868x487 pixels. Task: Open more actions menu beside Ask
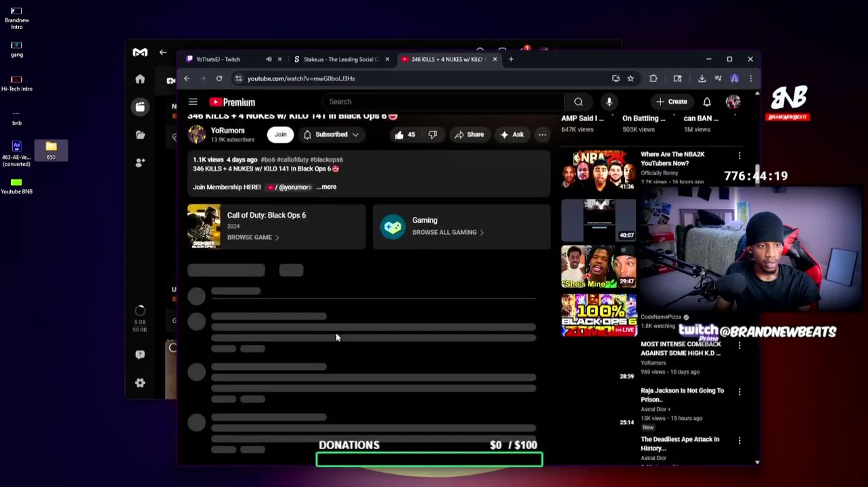coord(542,135)
